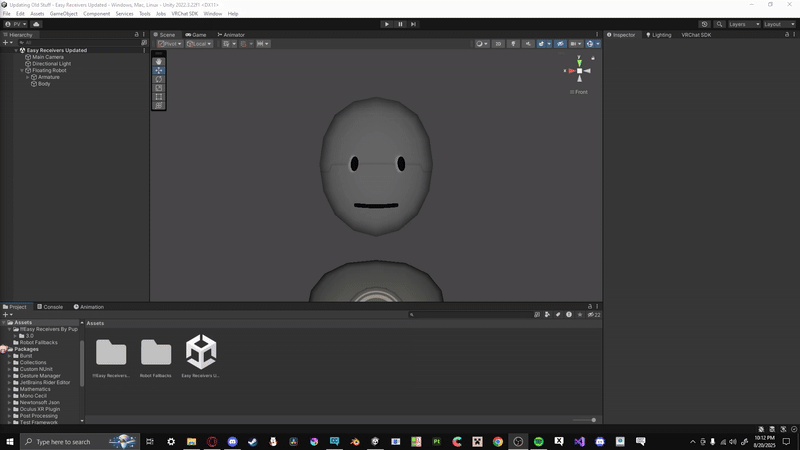Select the Hand view tool

[159, 62]
